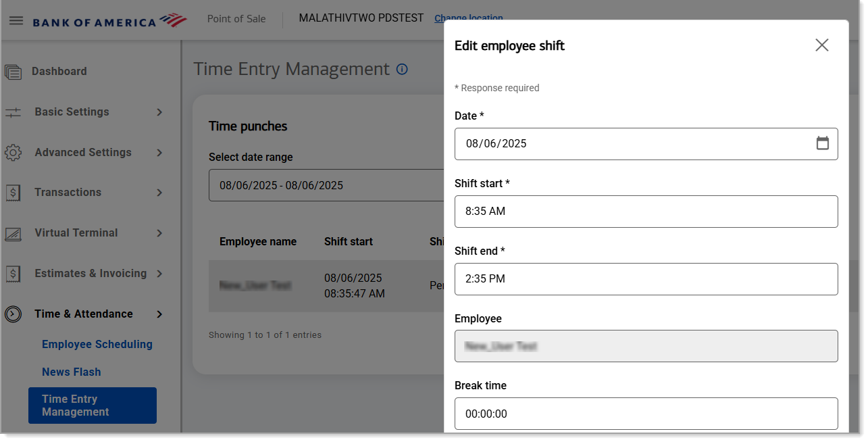Expand the Basic Settings chevron

pyautogui.click(x=159, y=112)
